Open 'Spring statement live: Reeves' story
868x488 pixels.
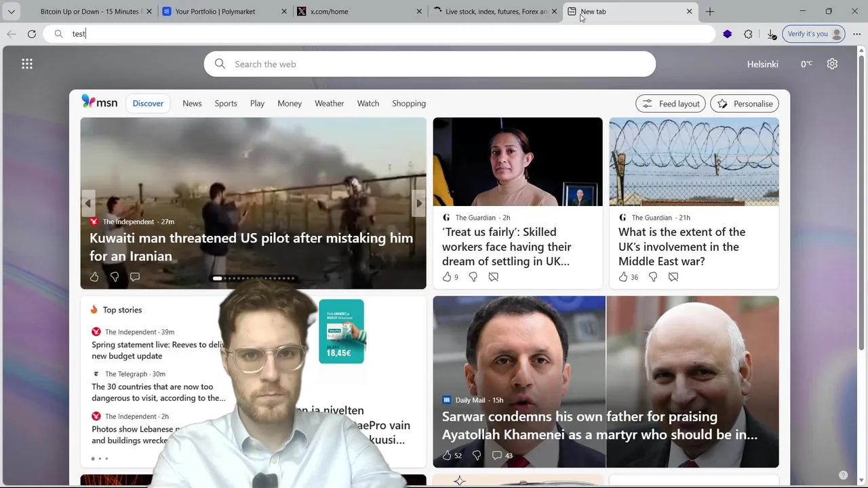click(x=158, y=350)
